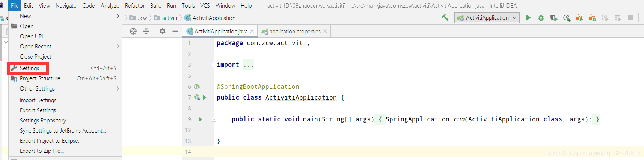Run with profiler using the clock-and-play icon
The height and width of the screenshot is (160, 644).
(567, 18)
